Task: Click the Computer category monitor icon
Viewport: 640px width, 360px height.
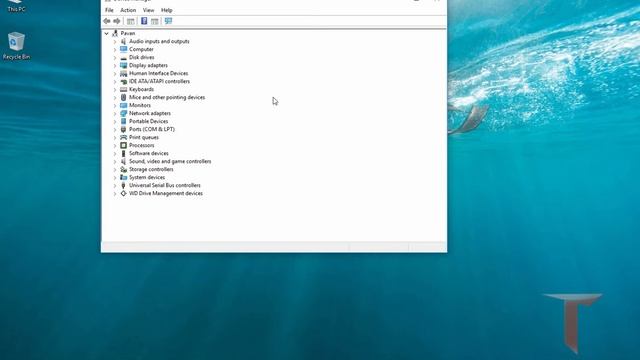Action: click(x=123, y=49)
